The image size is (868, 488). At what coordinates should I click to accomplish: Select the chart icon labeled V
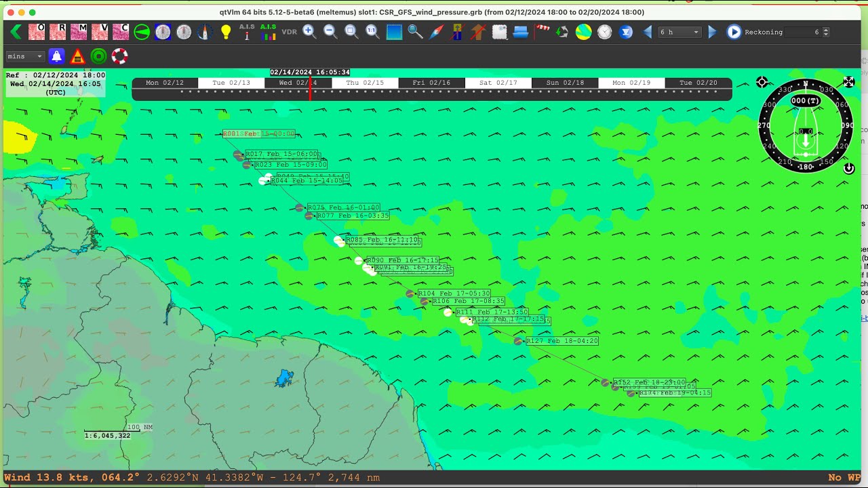tap(100, 32)
